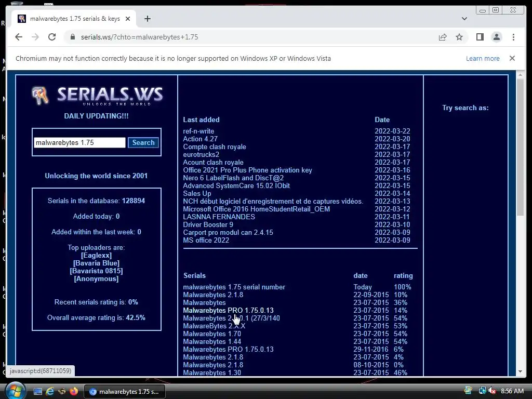Go back to the previous page
This screenshot has width=532, height=399.
[19, 37]
